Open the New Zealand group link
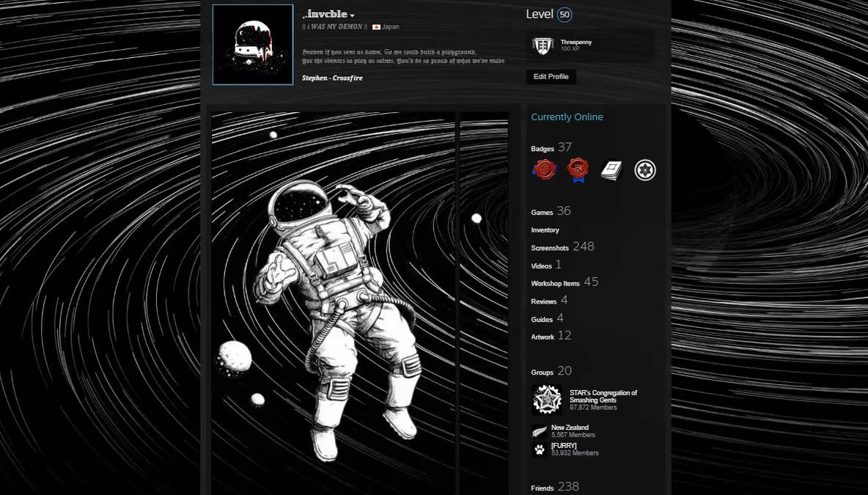Image resolution: width=868 pixels, height=495 pixels. pyautogui.click(x=570, y=428)
